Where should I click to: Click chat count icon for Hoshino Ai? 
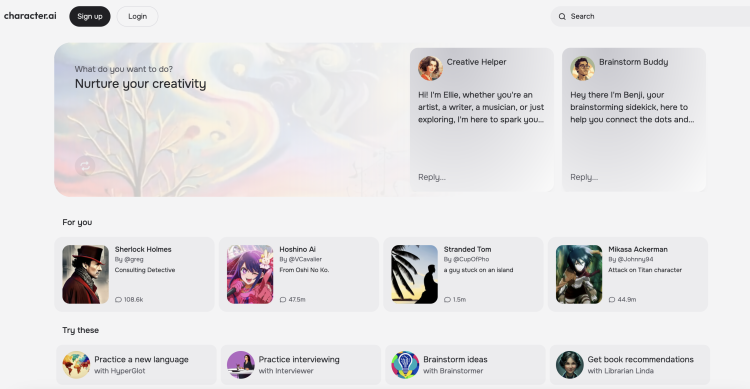click(x=283, y=300)
